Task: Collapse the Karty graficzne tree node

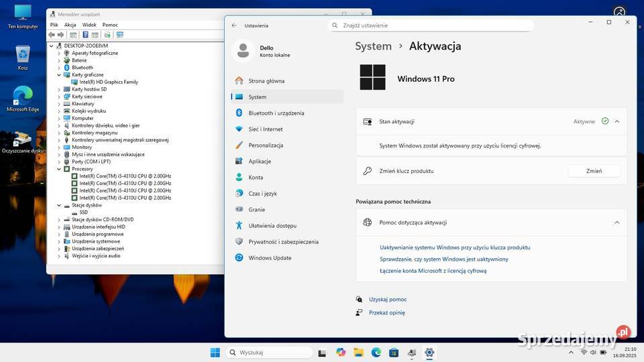Action: pos(59,74)
